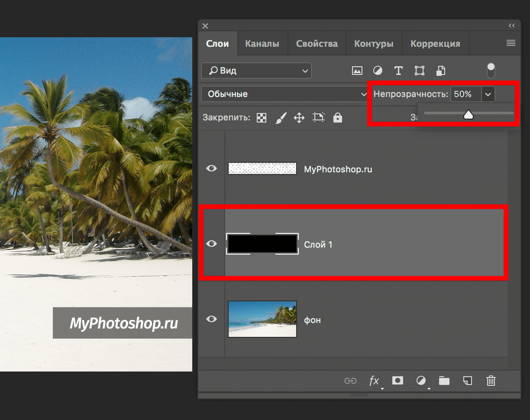Screen dimensions: 530x420
Task: Open the Обычные blend mode dropdown
Action: click(285, 94)
